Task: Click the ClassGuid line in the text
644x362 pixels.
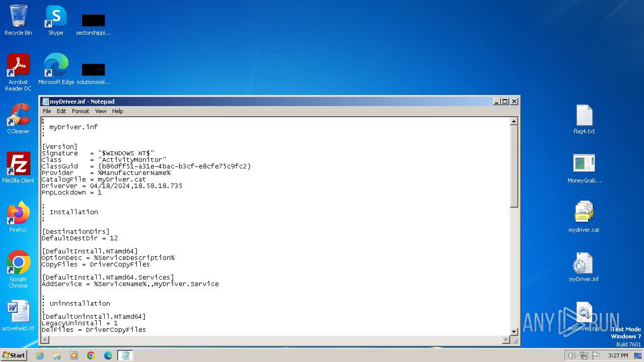Action: pyautogui.click(x=146, y=166)
